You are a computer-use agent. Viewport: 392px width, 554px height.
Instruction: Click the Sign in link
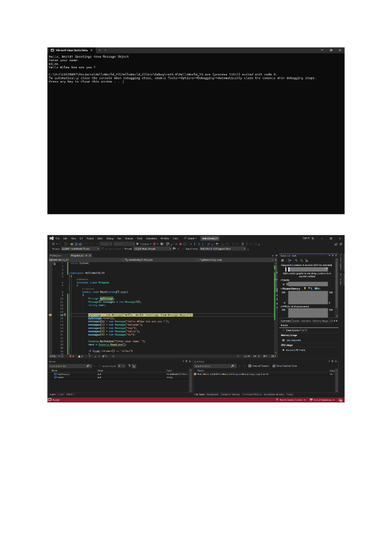coord(306,238)
